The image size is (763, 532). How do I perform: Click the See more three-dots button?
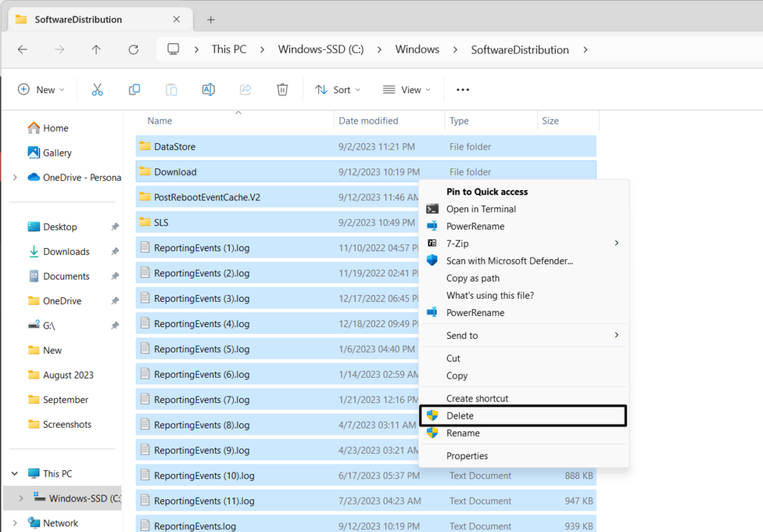click(463, 89)
